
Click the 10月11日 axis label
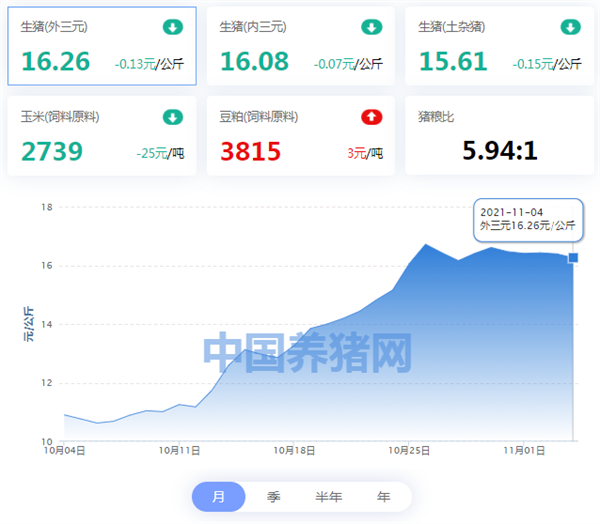179,451
